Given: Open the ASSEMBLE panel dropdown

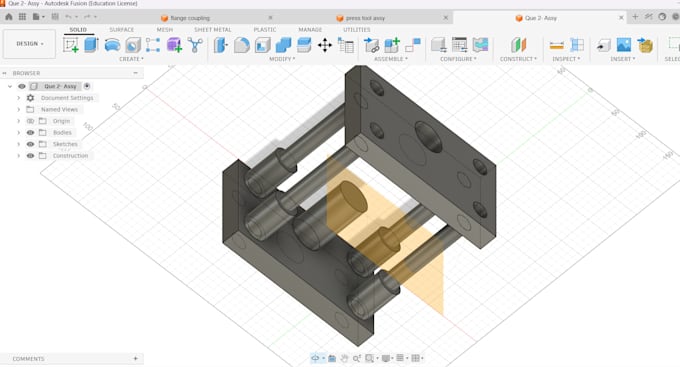Looking at the screenshot, I should [x=391, y=59].
